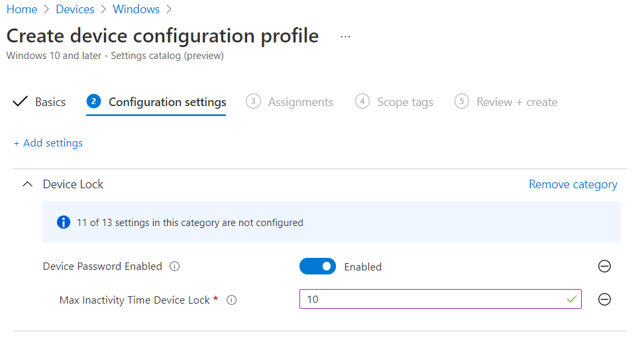Viewport: 644px width, 352px height.
Task: Click the Add settings link
Action: (x=48, y=143)
